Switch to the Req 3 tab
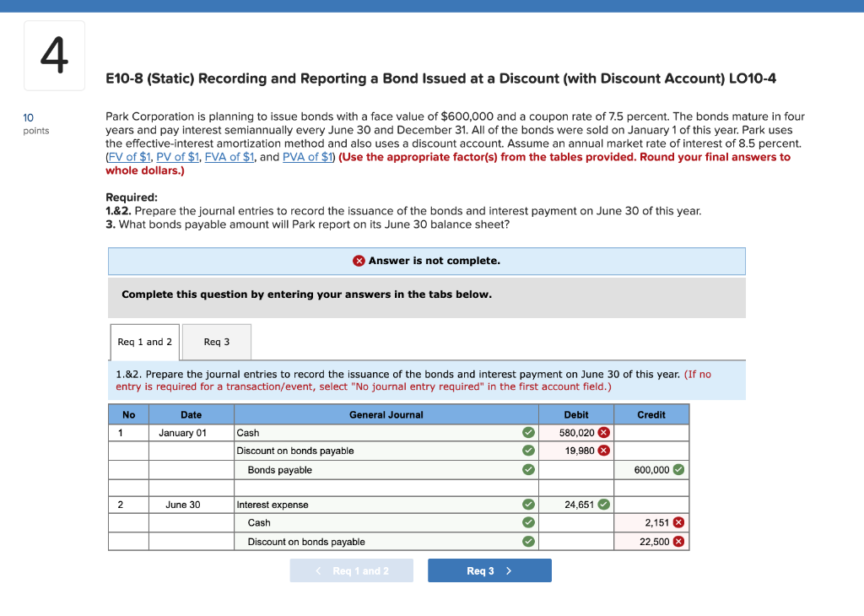 (215, 341)
